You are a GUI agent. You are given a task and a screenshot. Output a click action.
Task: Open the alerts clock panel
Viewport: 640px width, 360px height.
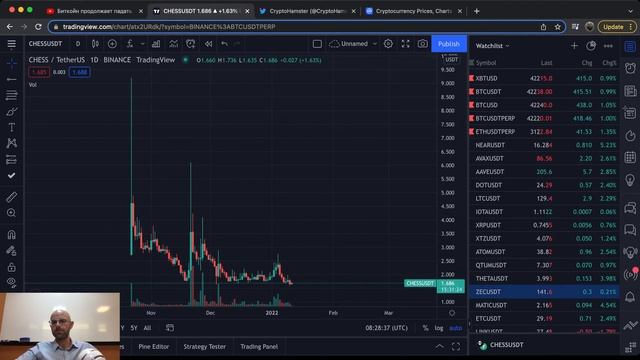[630, 68]
